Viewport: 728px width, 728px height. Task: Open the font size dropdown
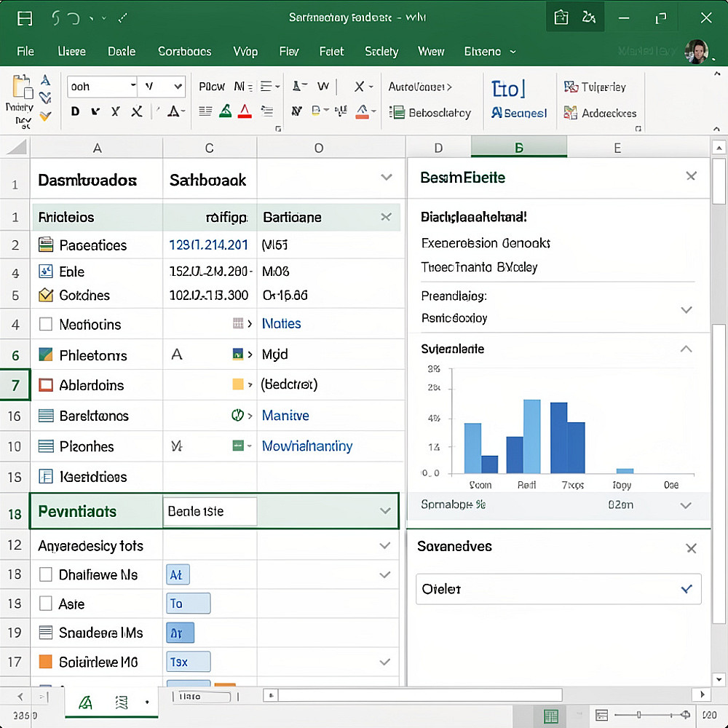pos(178,87)
